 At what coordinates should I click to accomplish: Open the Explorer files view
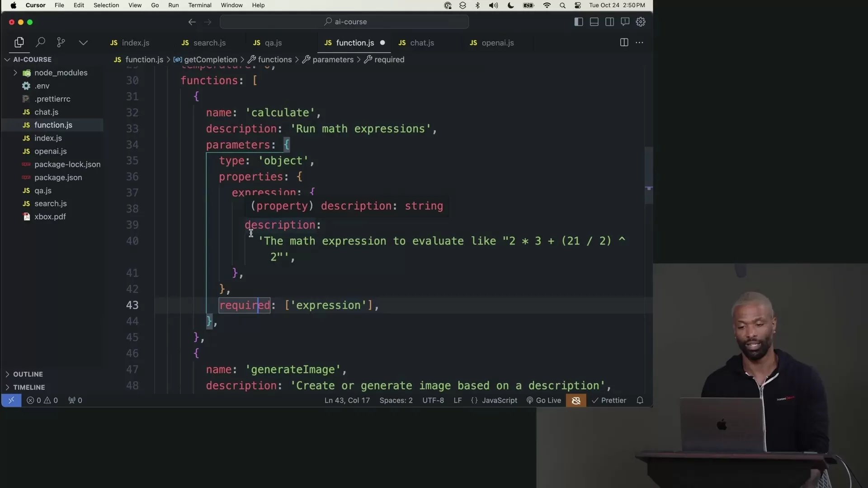tap(19, 42)
